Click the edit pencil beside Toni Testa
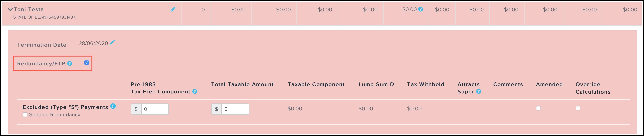 tap(173, 9)
